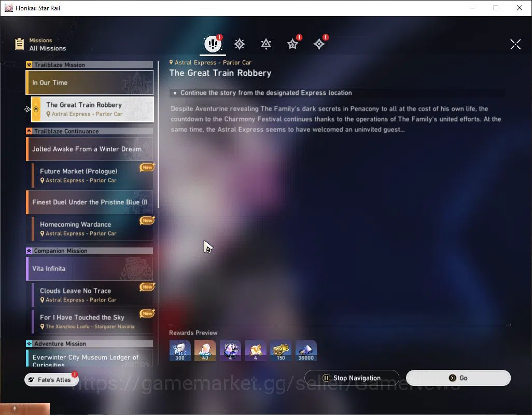Select the All Missions filter tab icon

213,44
